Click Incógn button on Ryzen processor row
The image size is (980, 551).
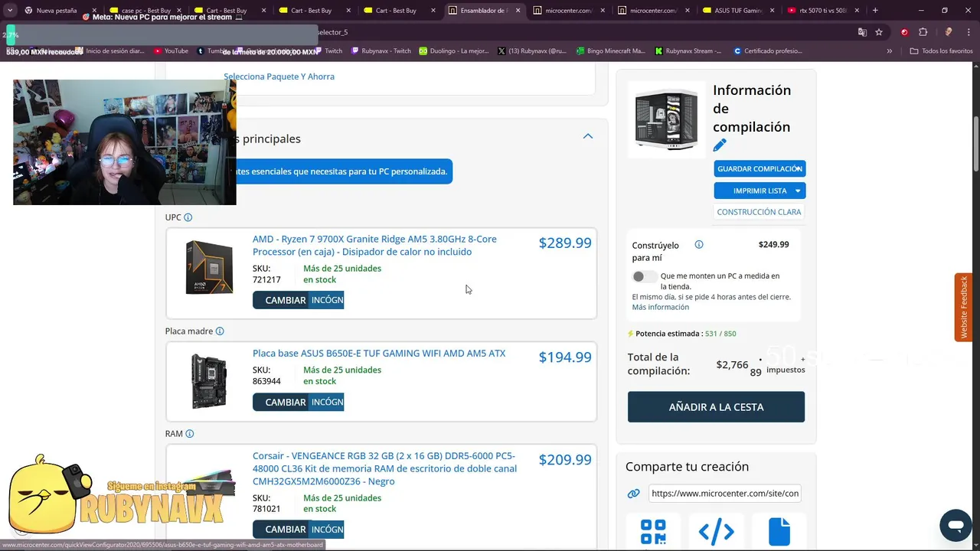click(x=327, y=300)
